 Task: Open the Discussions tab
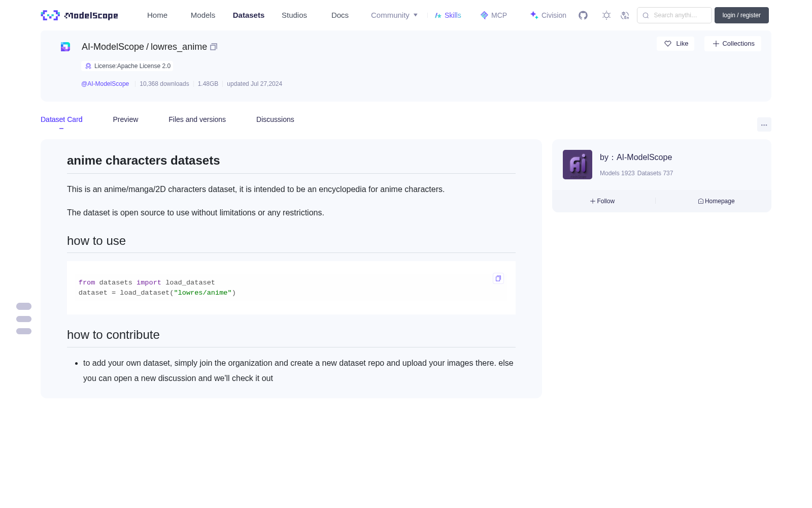click(275, 119)
